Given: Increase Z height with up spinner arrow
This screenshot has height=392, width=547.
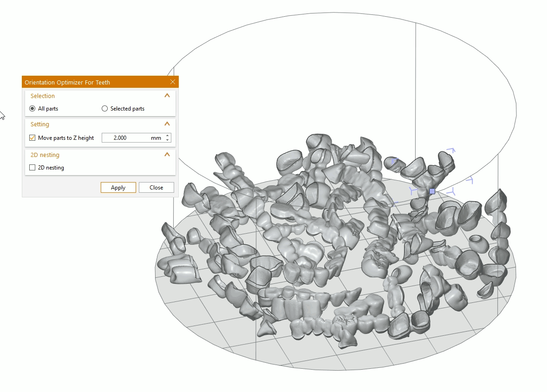Looking at the screenshot, I should [168, 136].
